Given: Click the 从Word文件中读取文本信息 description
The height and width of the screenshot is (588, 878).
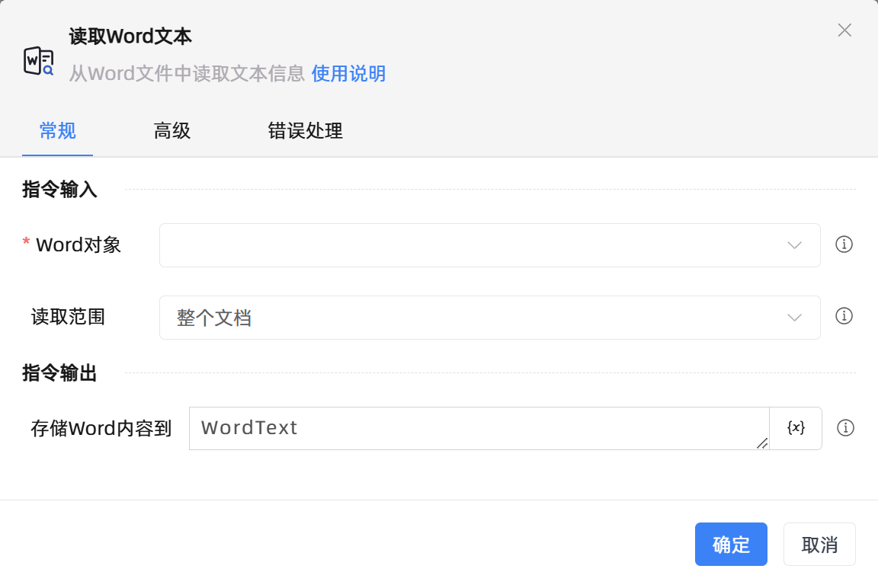Looking at the screenshot, I should coord(187,73).
